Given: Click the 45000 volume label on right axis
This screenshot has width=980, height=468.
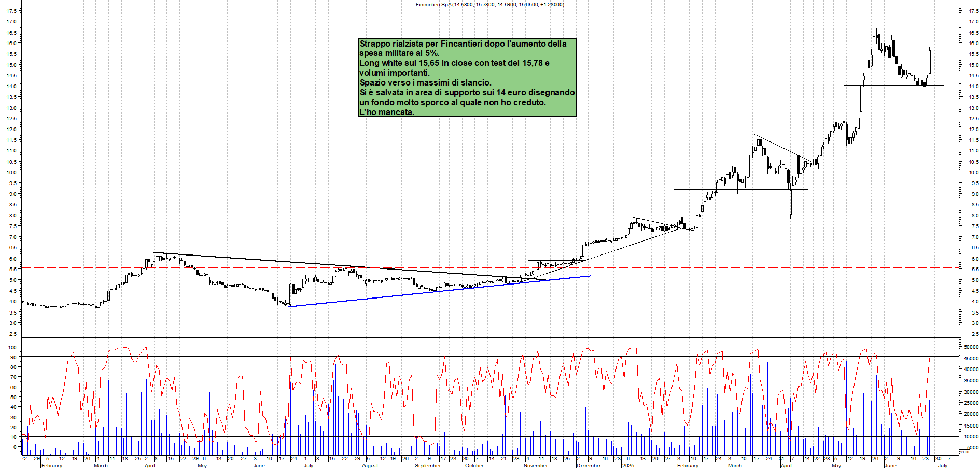Looking at the screenshot, I should [971, 358].
